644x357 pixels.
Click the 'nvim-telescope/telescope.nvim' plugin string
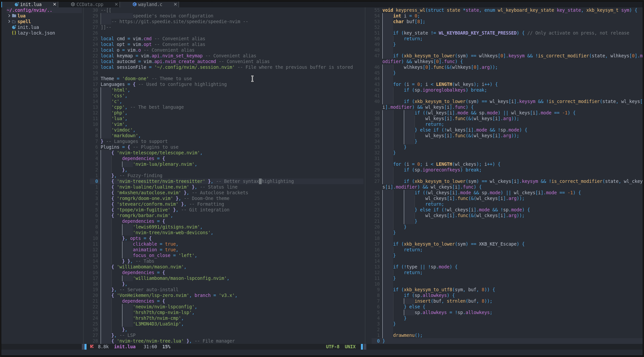click(x=158, y=153)
